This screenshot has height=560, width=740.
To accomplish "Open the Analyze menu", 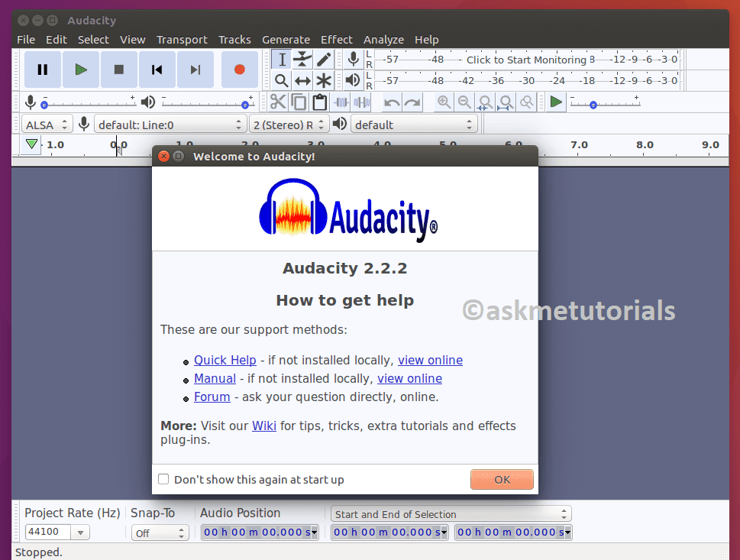I will coord(383,40).
